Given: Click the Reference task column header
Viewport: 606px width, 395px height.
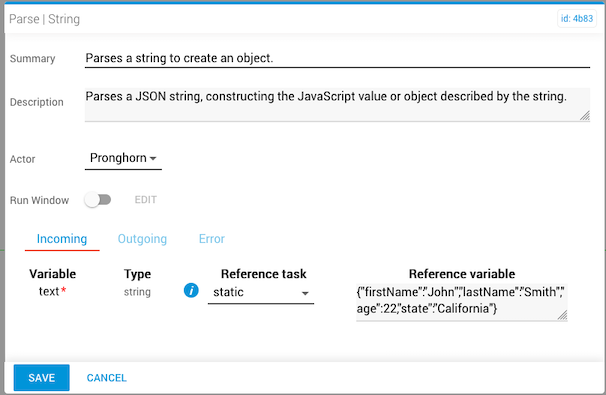Looking at the screenshot, I should [264, 274].
